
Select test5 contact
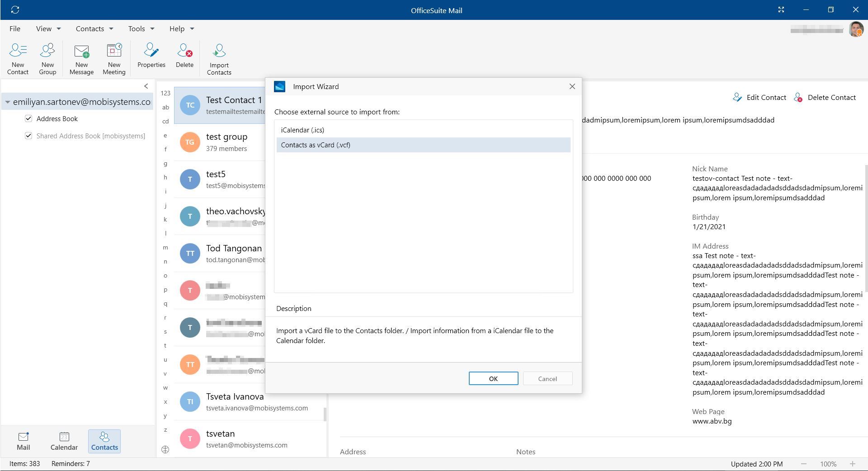tap(220, 179)
